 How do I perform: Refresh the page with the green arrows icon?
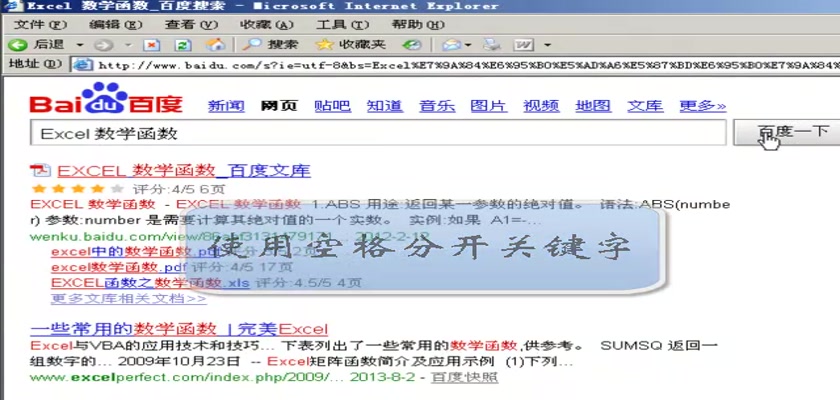point(183,45)
